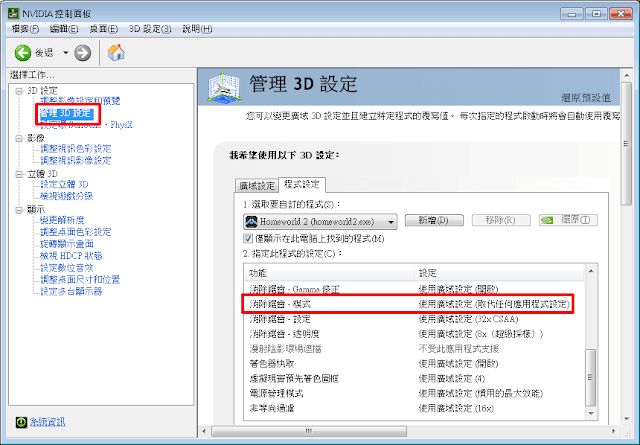Click the 移除(R) button
The height and width of the screenshot is (445, 640).
click(501, 220)
